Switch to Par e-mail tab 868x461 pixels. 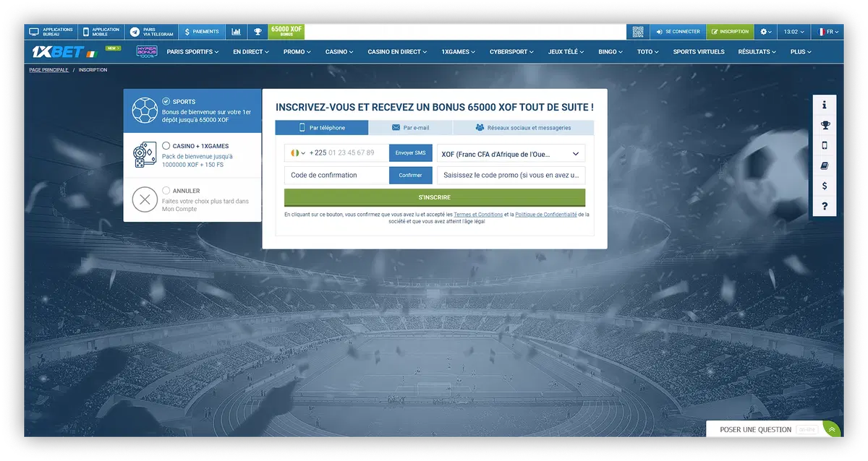click(411, 128)
